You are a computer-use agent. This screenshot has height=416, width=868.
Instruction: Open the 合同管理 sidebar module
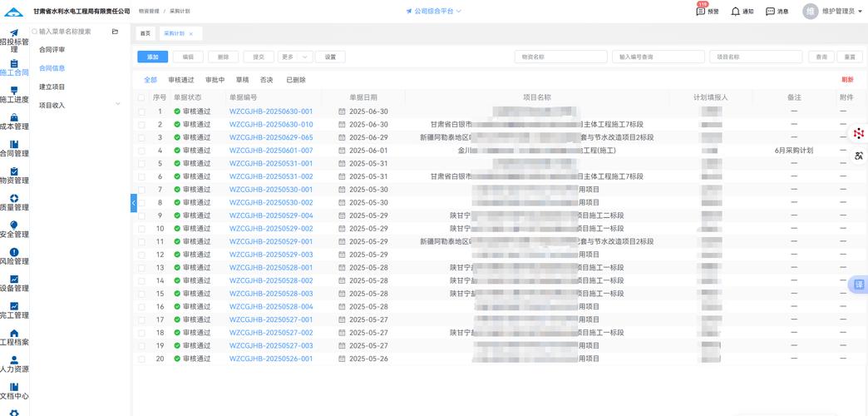[14, 149]
